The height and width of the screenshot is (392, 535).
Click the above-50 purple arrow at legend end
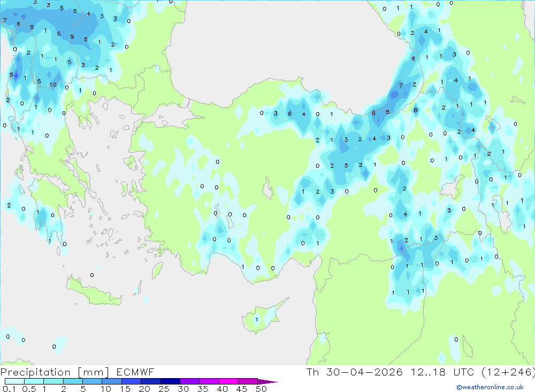[267, 381]
